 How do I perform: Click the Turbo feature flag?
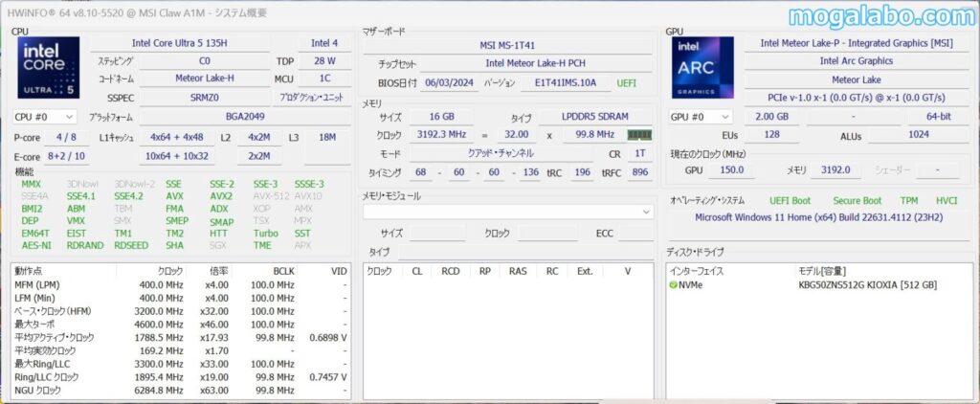tap(266, 234)
